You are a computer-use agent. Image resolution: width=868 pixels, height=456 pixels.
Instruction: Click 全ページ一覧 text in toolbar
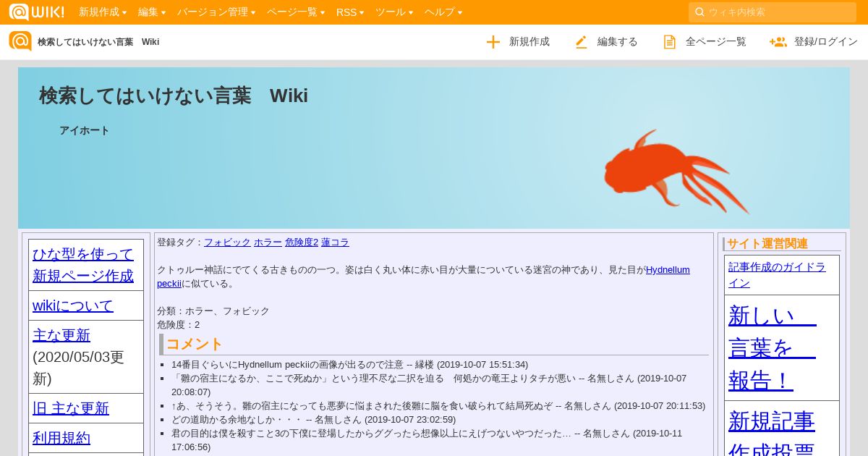(x=716, y=42)
